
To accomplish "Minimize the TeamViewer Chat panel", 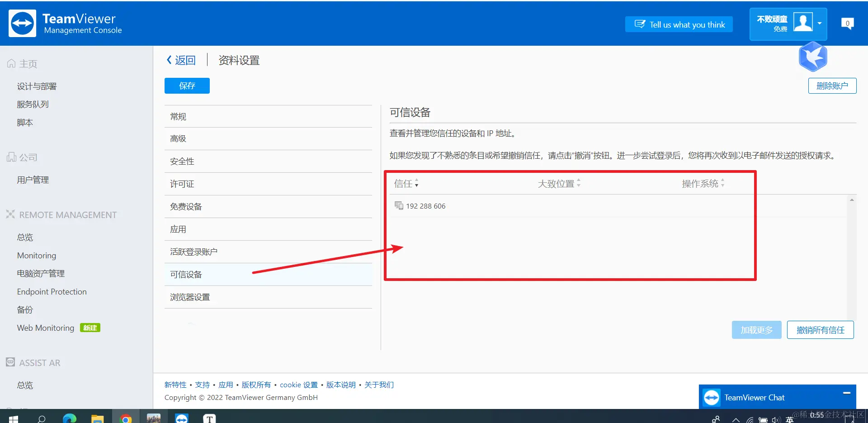I will 847,393.
